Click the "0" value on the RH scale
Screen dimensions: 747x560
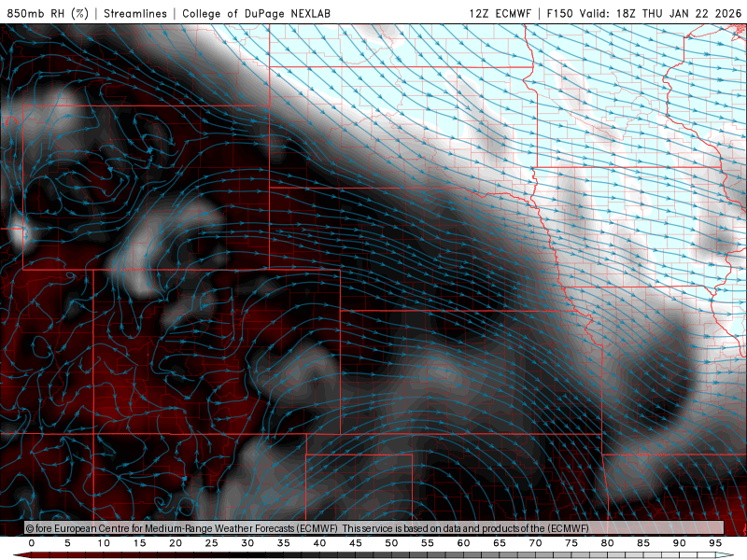tap(32, 543)
